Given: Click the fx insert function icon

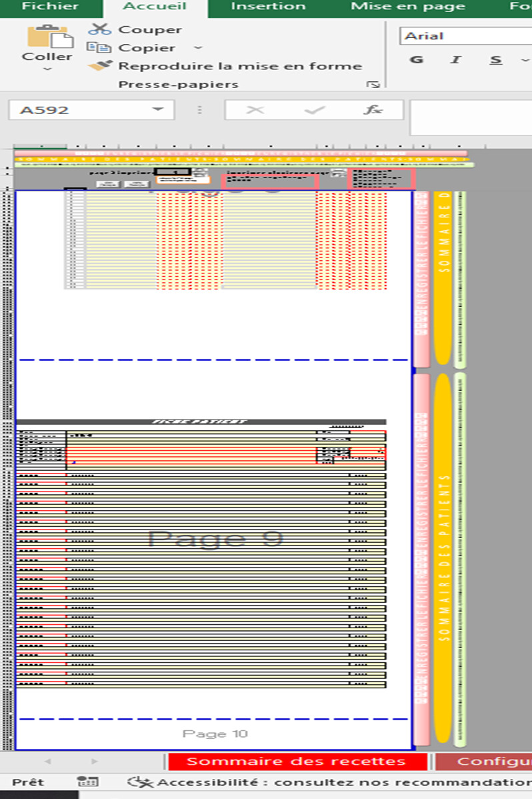Looking at the screenshot, I should tap(373, 110).
